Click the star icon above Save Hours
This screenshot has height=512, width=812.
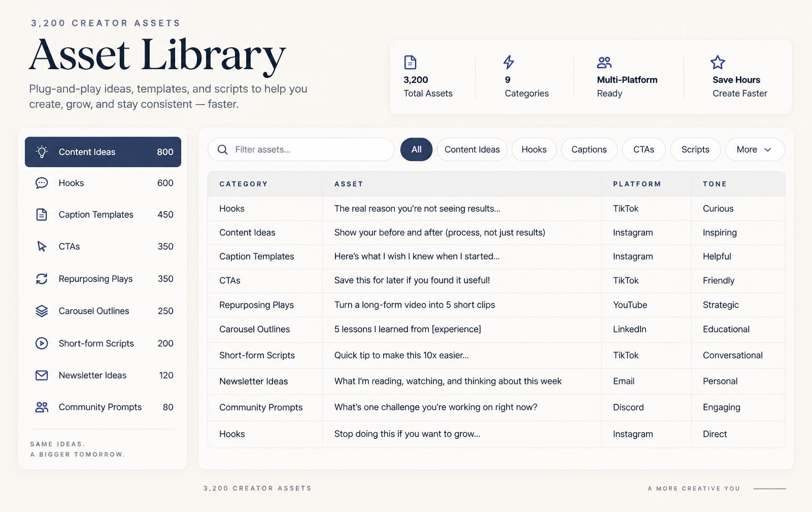tap(718, 62)
